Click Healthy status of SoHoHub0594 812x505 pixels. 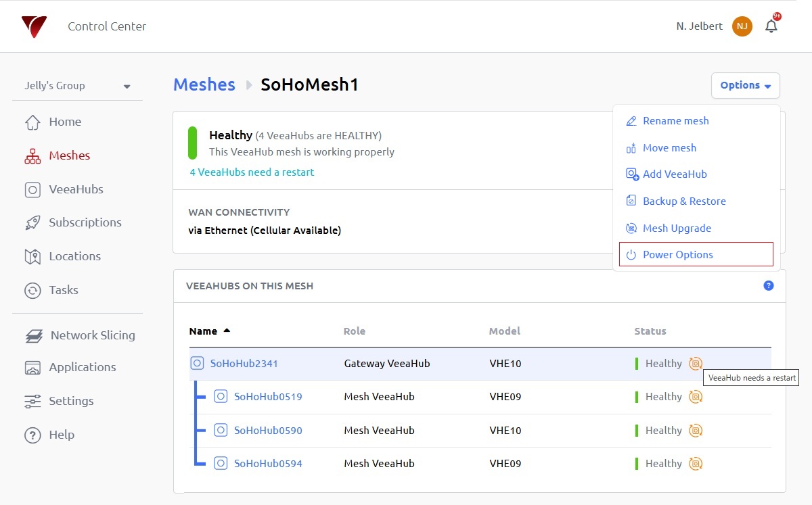663,464
